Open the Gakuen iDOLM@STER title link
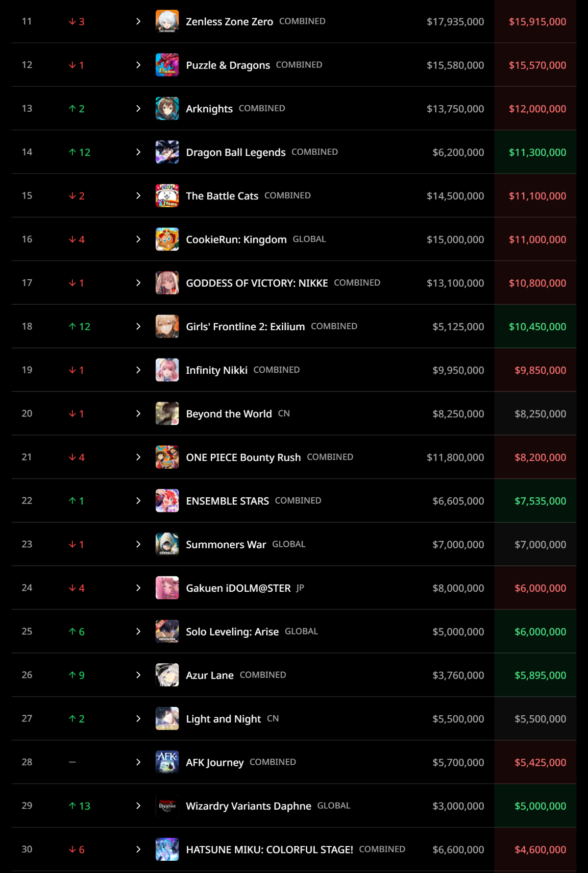This screenshot has height=873, width=588. tap(238, 588)
